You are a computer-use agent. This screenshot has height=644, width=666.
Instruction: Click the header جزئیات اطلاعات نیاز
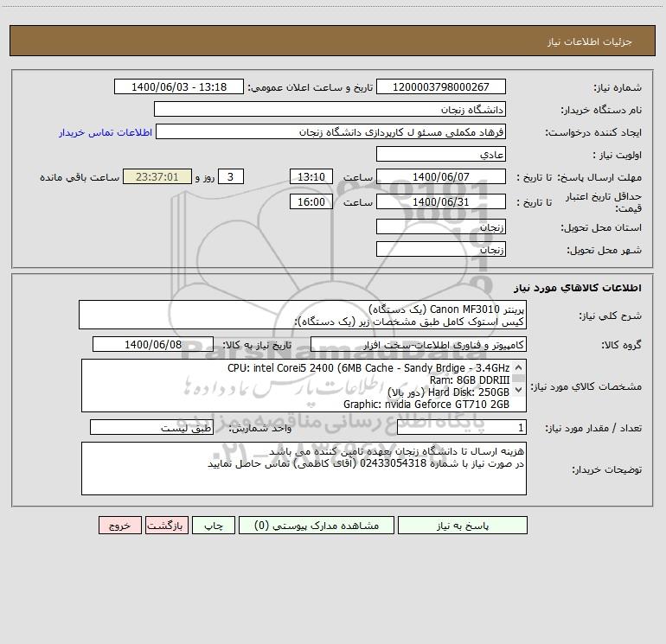[589, 41]
